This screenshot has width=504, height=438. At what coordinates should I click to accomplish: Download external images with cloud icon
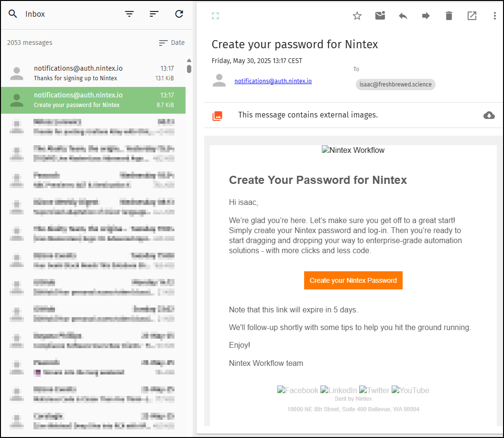coord(489,115)
